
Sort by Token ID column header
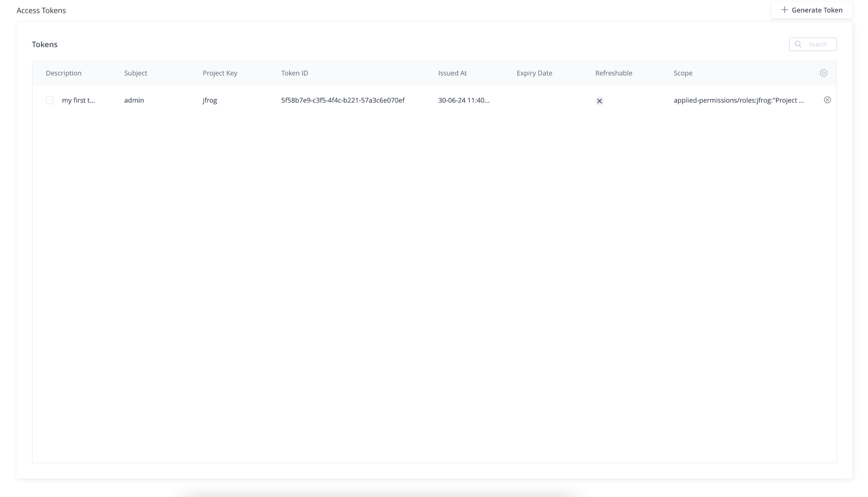tap(294, 73)
